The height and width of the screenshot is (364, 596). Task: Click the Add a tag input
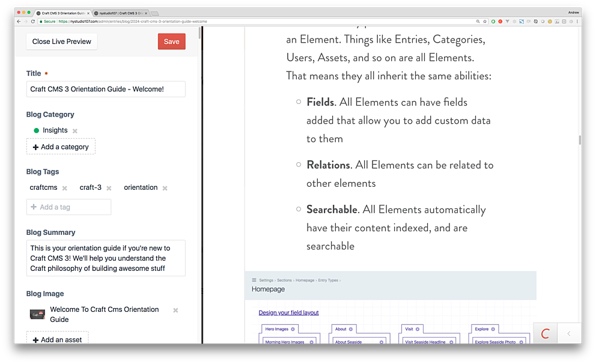(69, 207)
